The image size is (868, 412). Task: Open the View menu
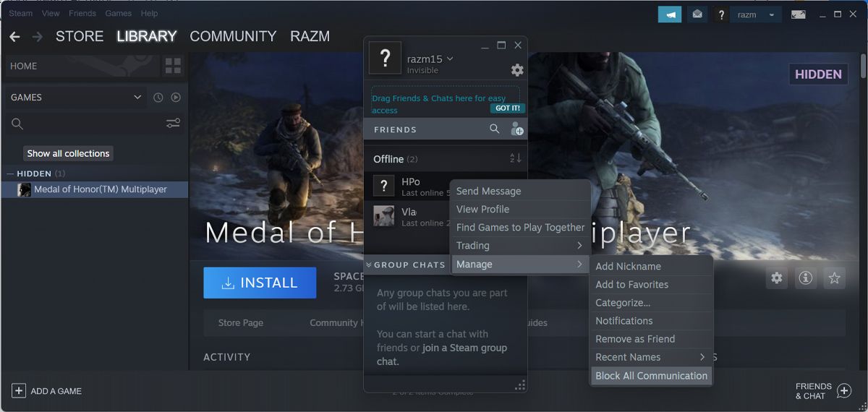coord(51,13)
